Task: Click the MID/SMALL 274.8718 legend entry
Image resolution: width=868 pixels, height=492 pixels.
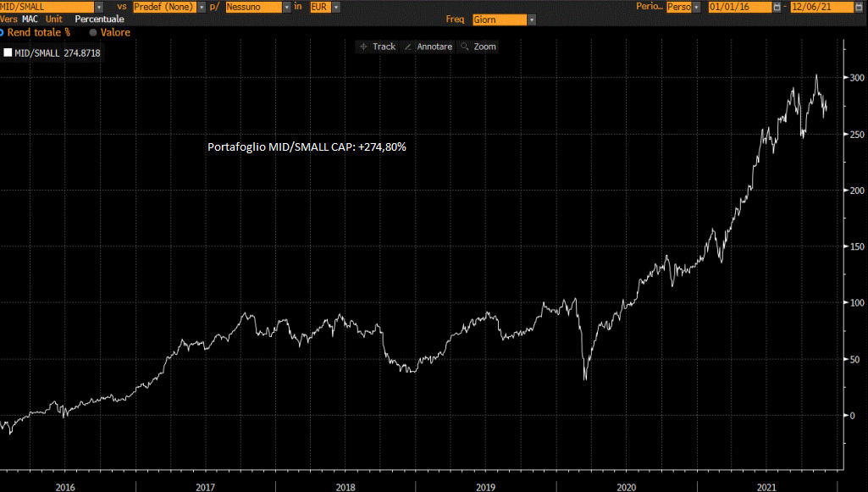Action: click(x=58, y=53)
